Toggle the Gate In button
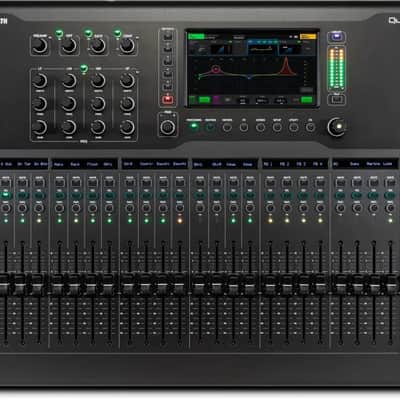This screenshot has height=400, width=400. point(88,34)
